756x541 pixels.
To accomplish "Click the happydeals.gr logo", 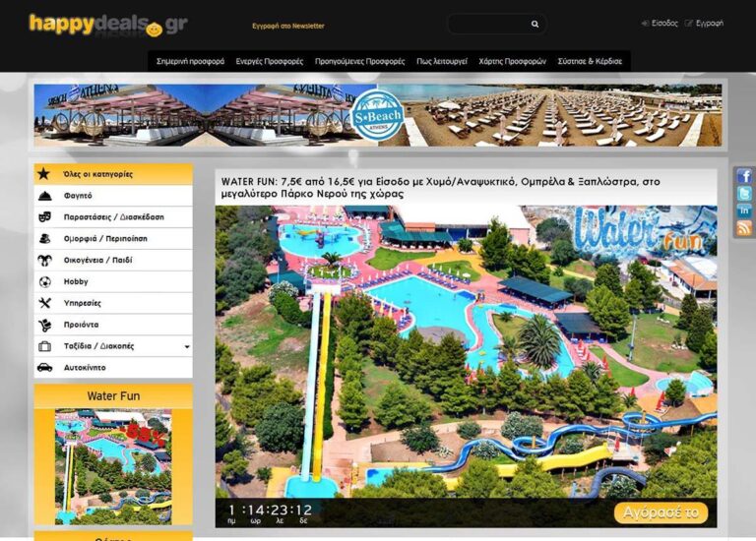I will click(x=107, y=25).
